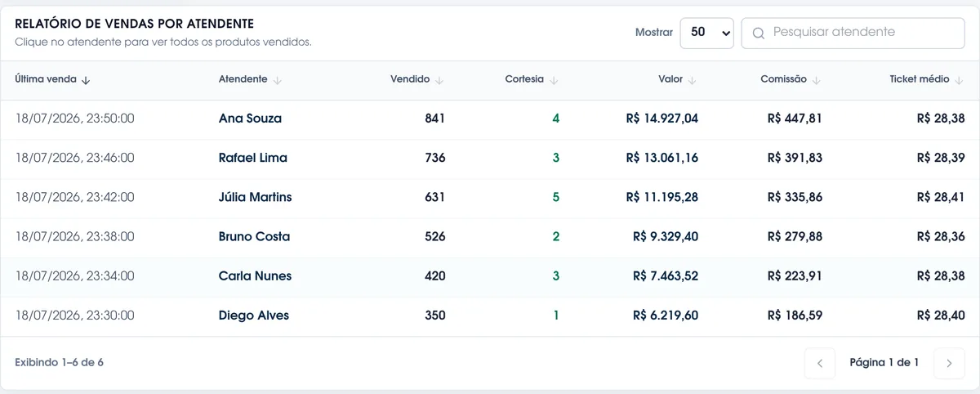Click sold quantity 631
The height and width of the screenshot is (394, 980).
[435, 197]
